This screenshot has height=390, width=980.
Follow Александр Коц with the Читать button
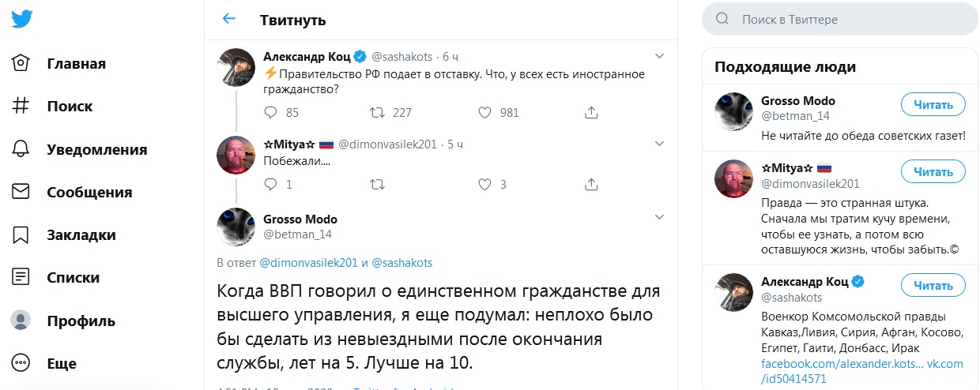pyautogui.click(x=933, y=284)
